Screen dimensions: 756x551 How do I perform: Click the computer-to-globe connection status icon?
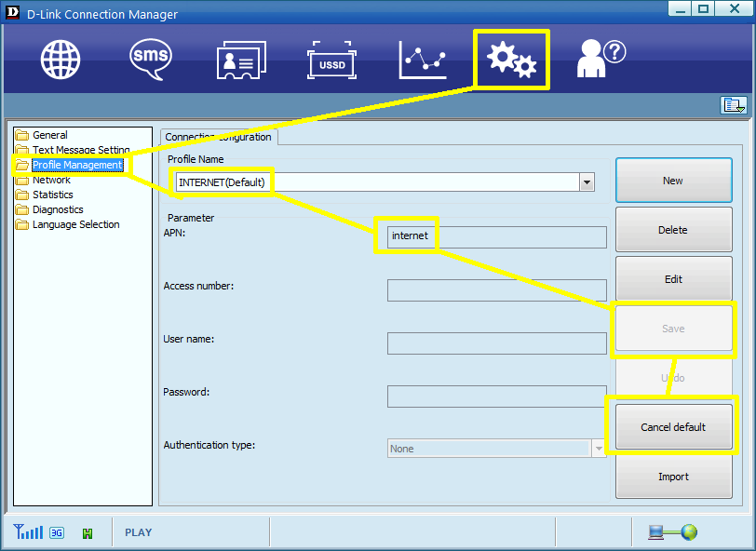click(x=672, y=532)
